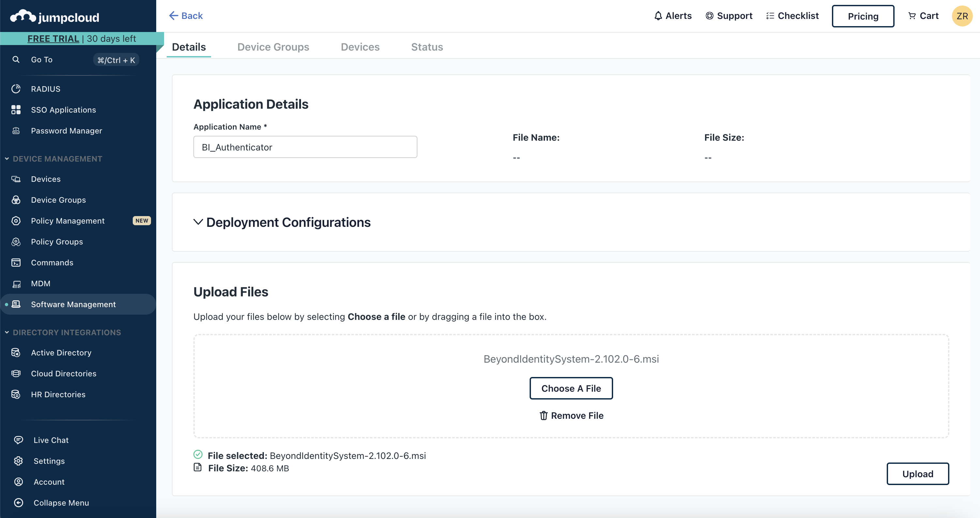
Task: Open Software Management in the sidebar
Action: point(78,304)
